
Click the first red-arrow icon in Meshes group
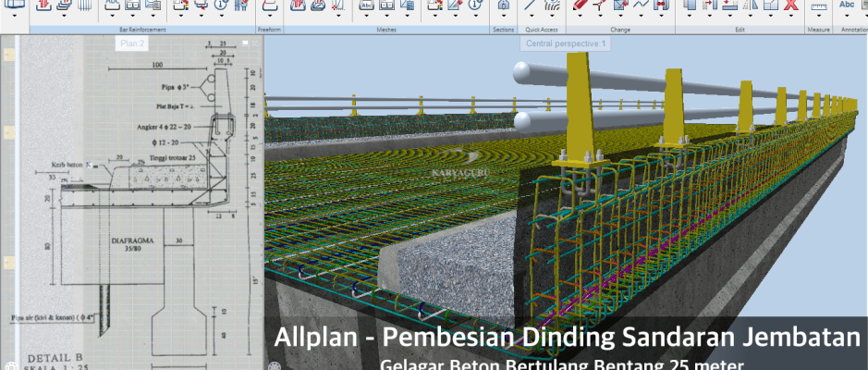(298, 5)
